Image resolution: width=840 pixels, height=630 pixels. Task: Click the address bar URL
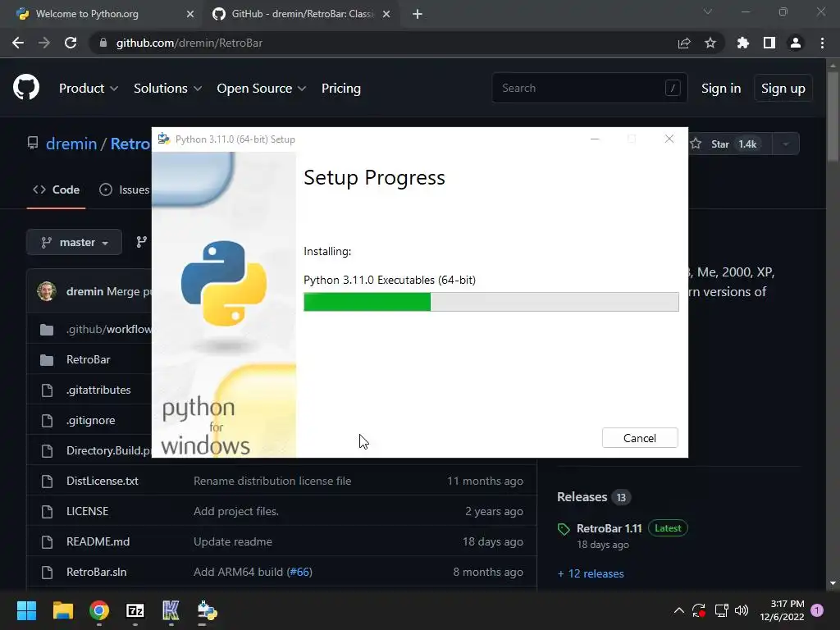click(189, 43)
